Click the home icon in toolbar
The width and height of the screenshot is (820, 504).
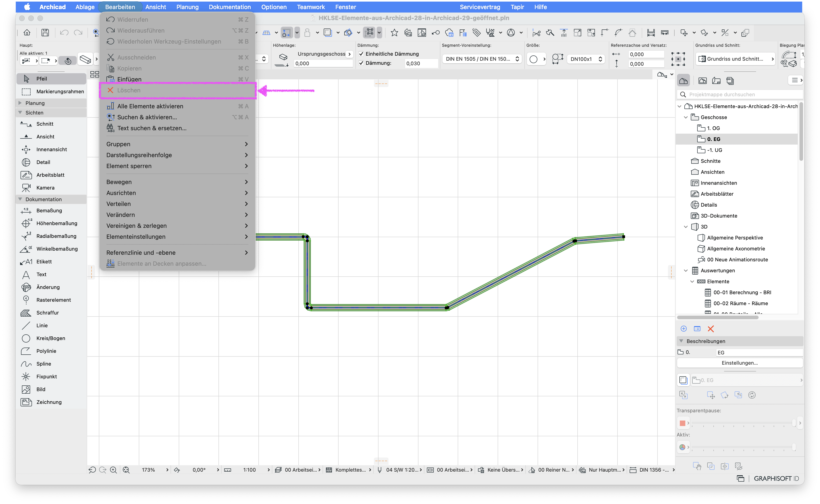pyautogui.click(x=27, y=32)
